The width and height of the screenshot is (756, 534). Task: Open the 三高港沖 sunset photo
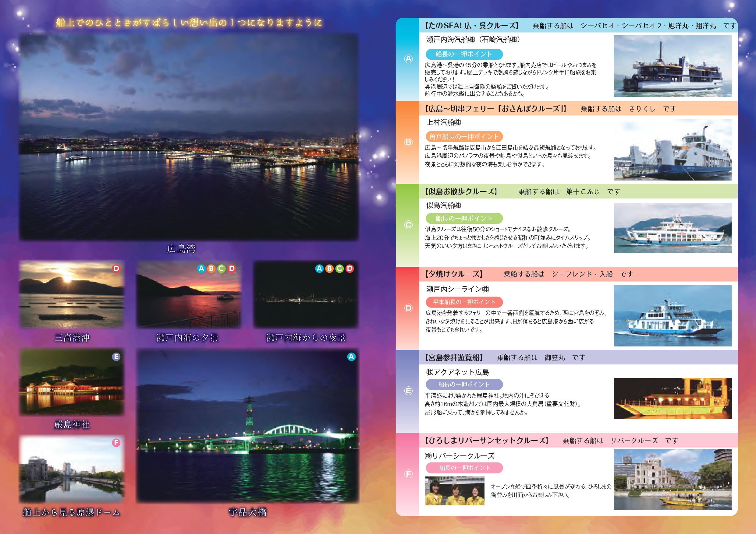coord(72,294)
